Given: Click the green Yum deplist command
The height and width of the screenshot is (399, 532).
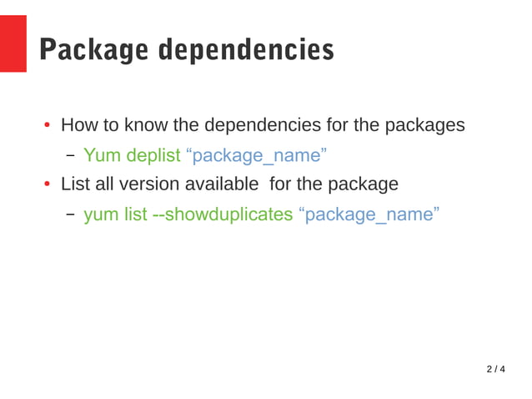Looking at the screenshot, I should point(133,155).
